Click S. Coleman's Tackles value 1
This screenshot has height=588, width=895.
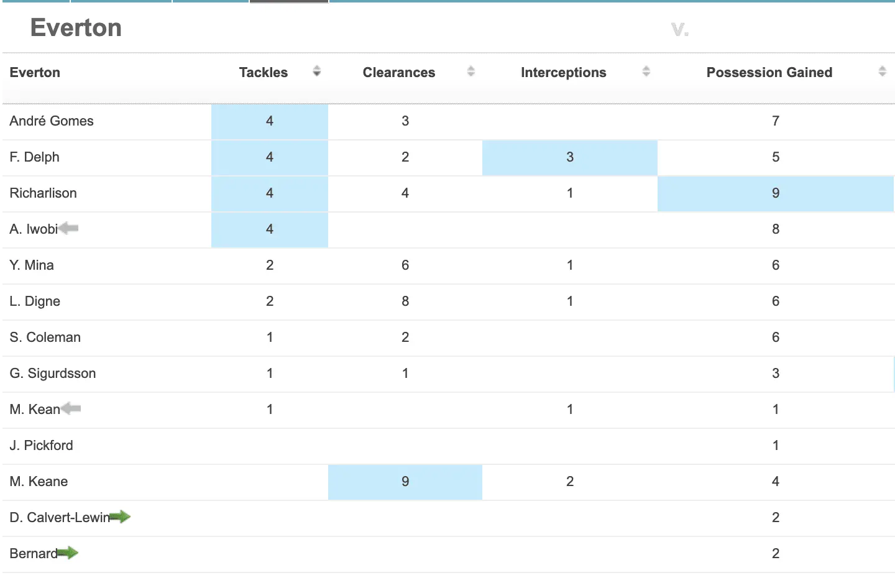tap(270, 338)
